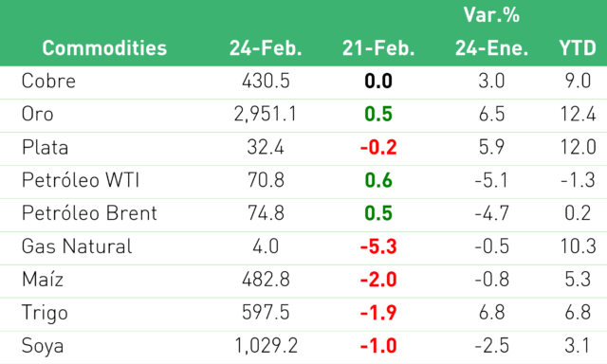607x364 pixels.
Task: Select the Cobre row label
Action: click(x=48, y=81)
